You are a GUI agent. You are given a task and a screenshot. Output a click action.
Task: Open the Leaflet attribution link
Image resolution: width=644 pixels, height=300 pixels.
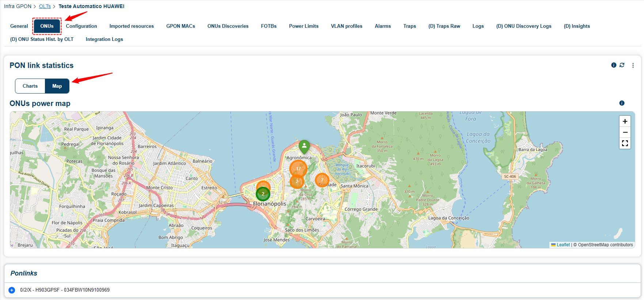click(x=563, y=245)
